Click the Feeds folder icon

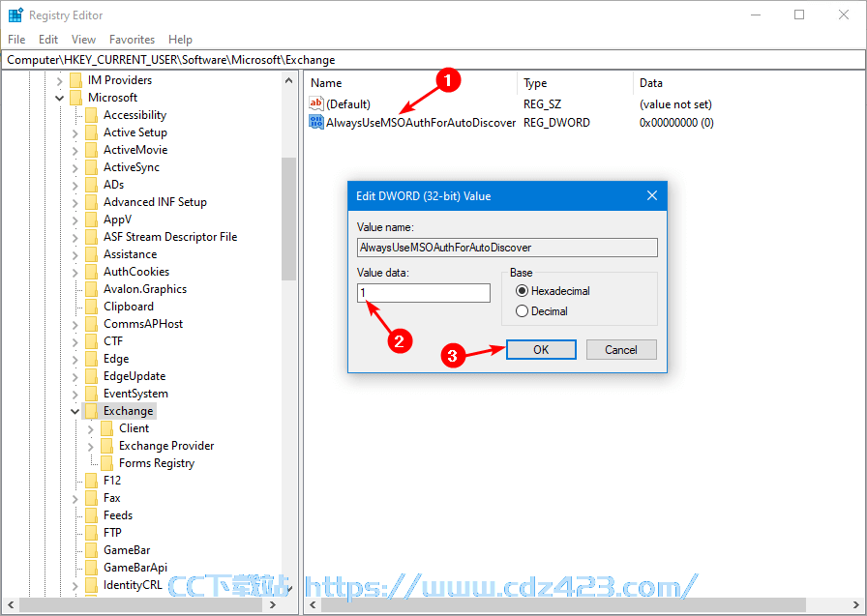point(91,515)
